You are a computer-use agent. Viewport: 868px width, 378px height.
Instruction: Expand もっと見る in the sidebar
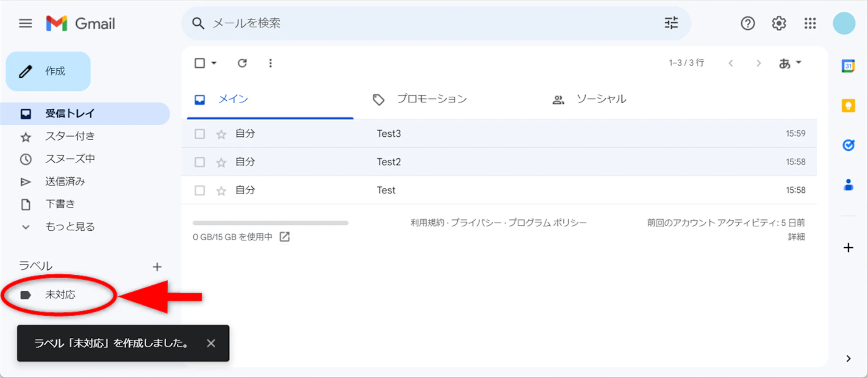[x=70, y=227]
